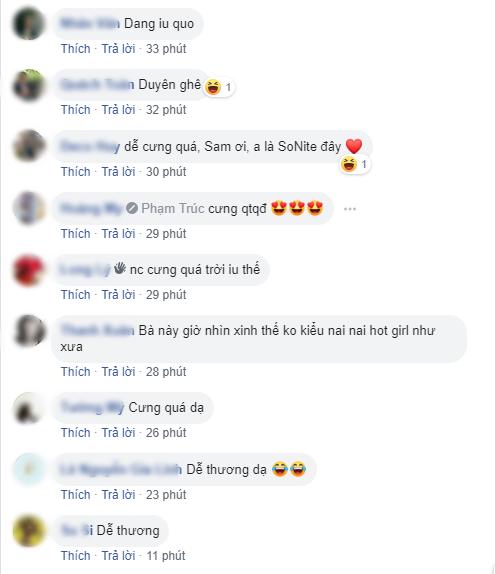Open the verified badge next to Phạm Trúc

pos(132,209)
